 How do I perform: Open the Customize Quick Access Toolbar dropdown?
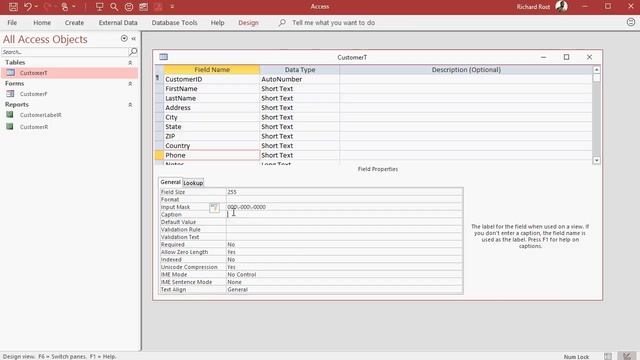(x=172, y=7)
